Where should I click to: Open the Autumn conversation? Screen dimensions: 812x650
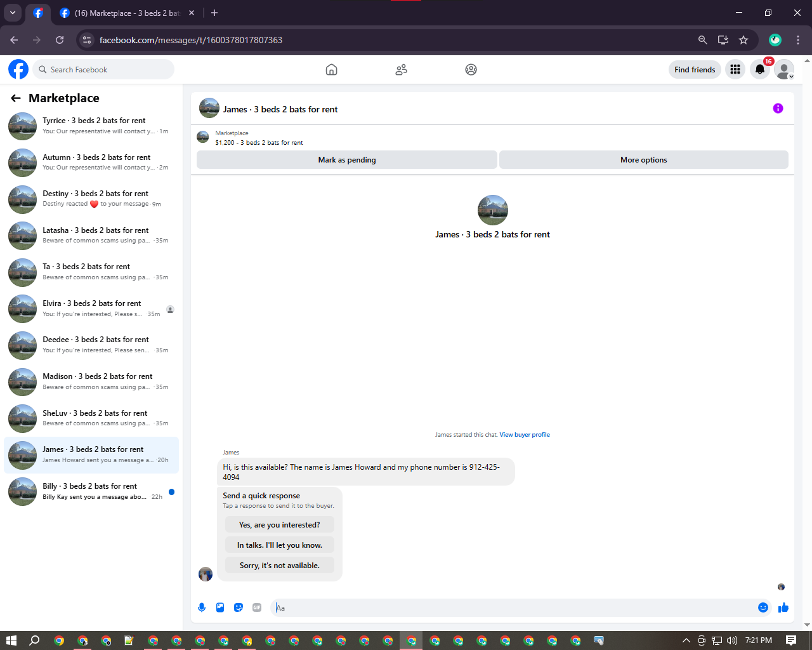coord(91,162)
